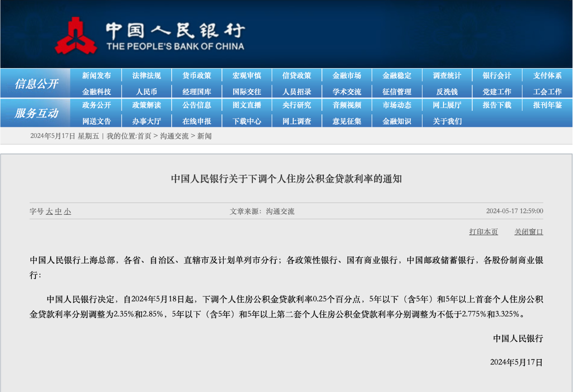Open 信贷政策 navigation link
574x392 pixels.
click(x=297, y=76)
